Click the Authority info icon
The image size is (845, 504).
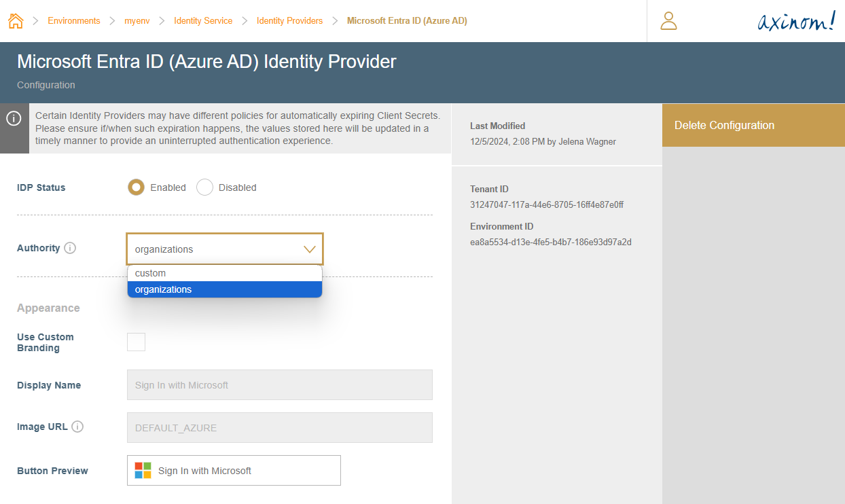point(70,248)
